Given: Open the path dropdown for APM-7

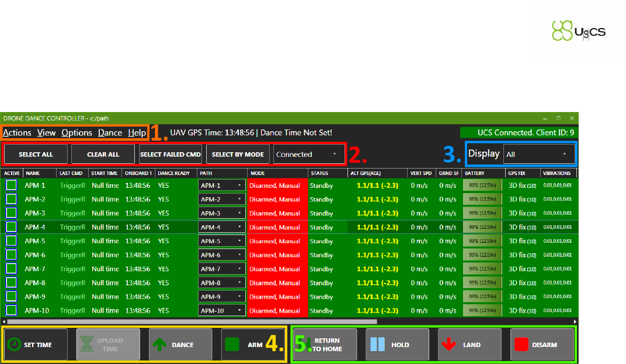Looking at the screenshot, I should [x=221, y=269].
